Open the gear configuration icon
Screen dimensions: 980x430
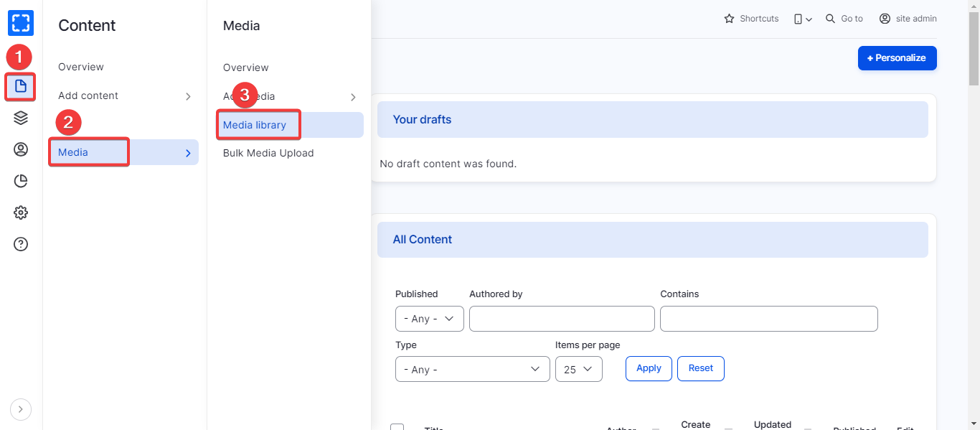[21, 212]
